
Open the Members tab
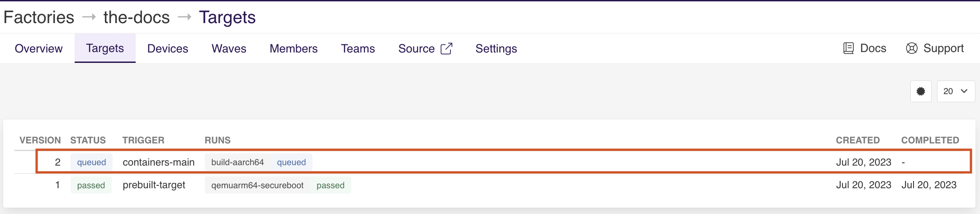pos(294,48)
